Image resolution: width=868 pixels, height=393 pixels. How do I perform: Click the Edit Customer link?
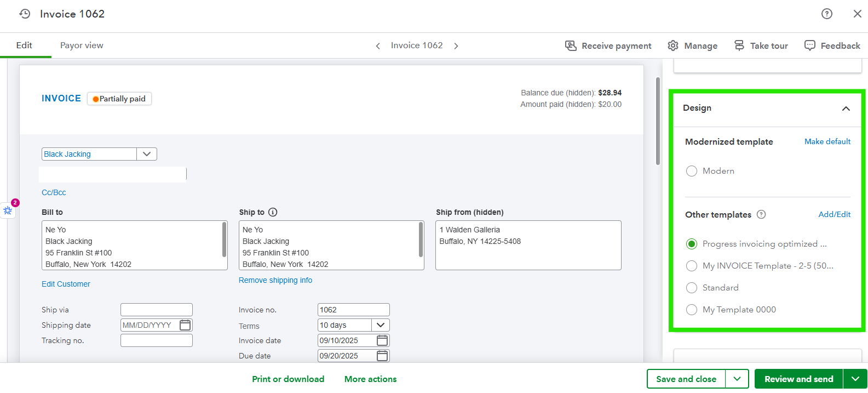click(66, 284)
